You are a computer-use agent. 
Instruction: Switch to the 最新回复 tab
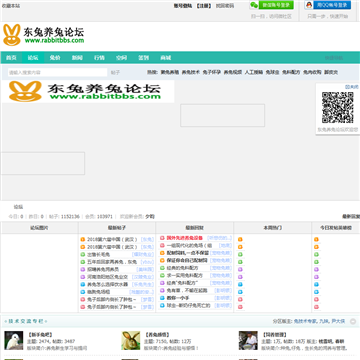click(195, 228)
